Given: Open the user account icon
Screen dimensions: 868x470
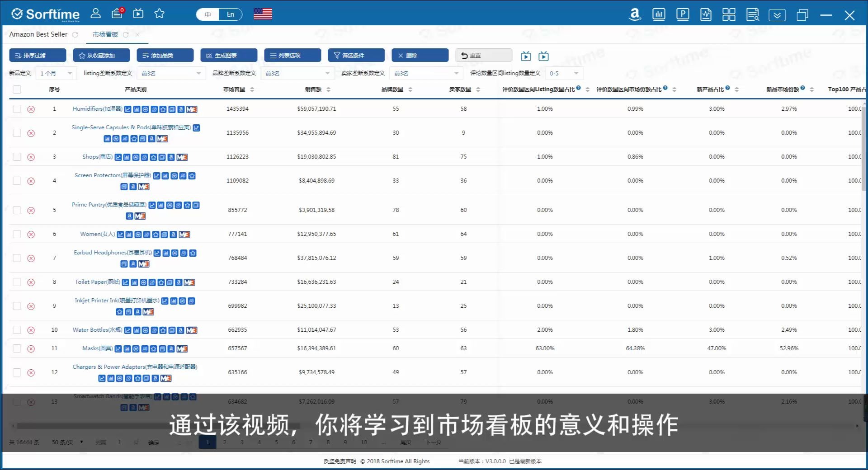Looking at the screenshot, I should tap(95, 14).
